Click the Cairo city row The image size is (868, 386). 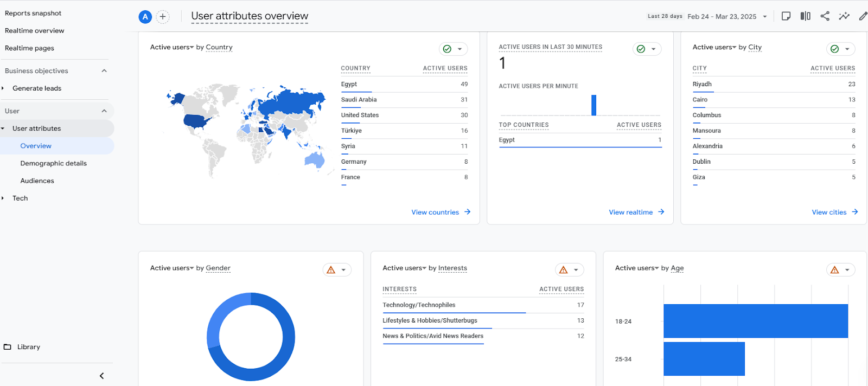click(774, 100)
